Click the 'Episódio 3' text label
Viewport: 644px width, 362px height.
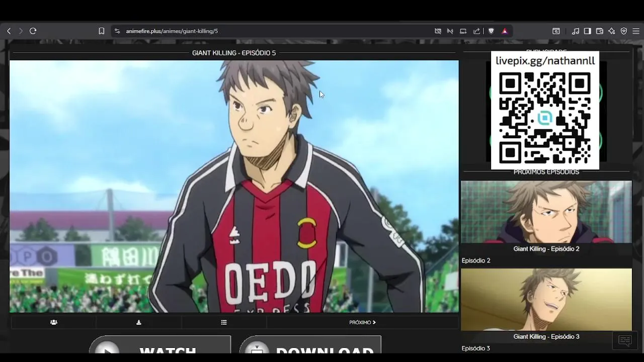tap(476, 348)
